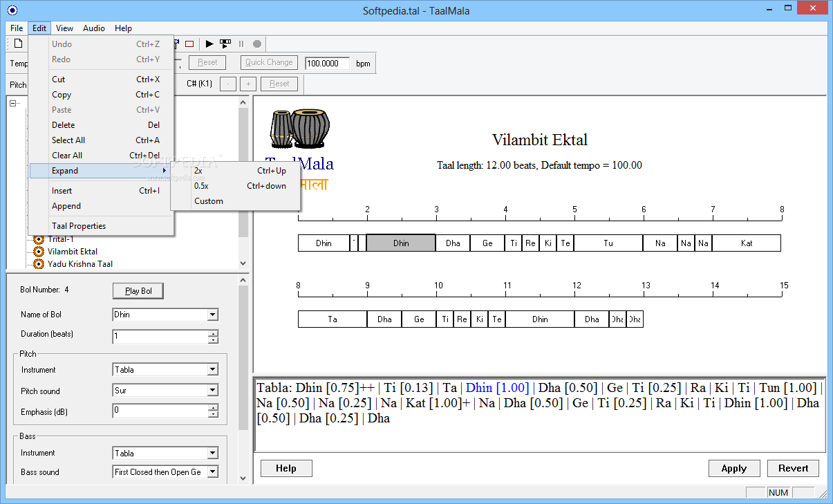Click the Pause toolbar icon
This screenshot has width=833, height=504.
click(241, 44)
